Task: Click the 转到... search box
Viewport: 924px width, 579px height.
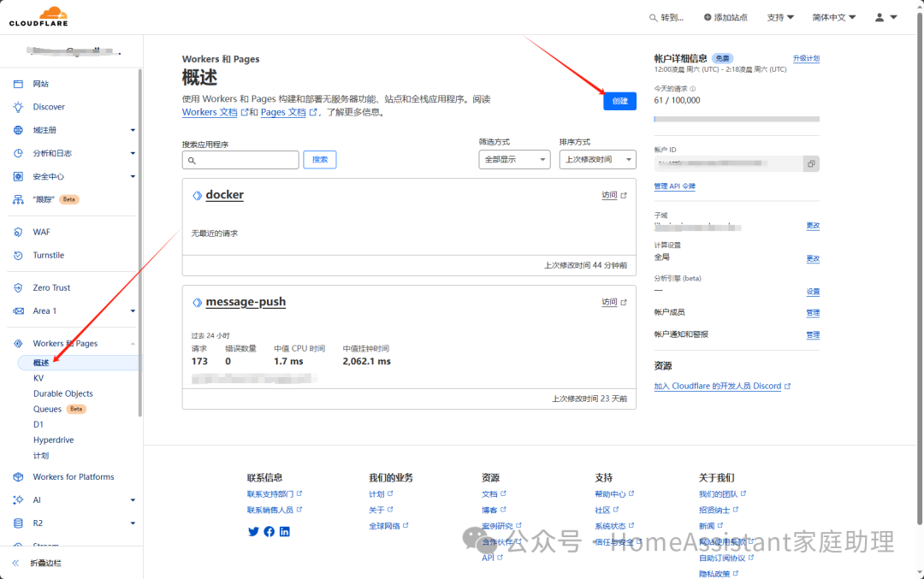Action: tap(666, 18)
